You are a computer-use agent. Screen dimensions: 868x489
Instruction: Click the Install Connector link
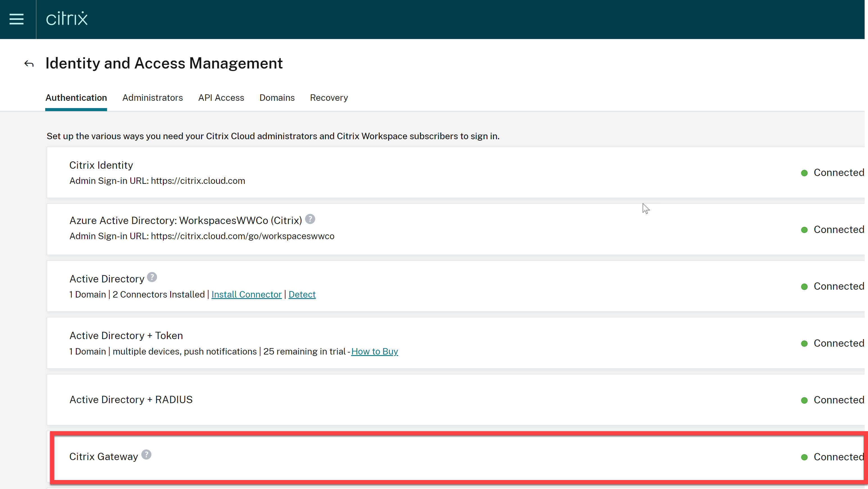246,294
